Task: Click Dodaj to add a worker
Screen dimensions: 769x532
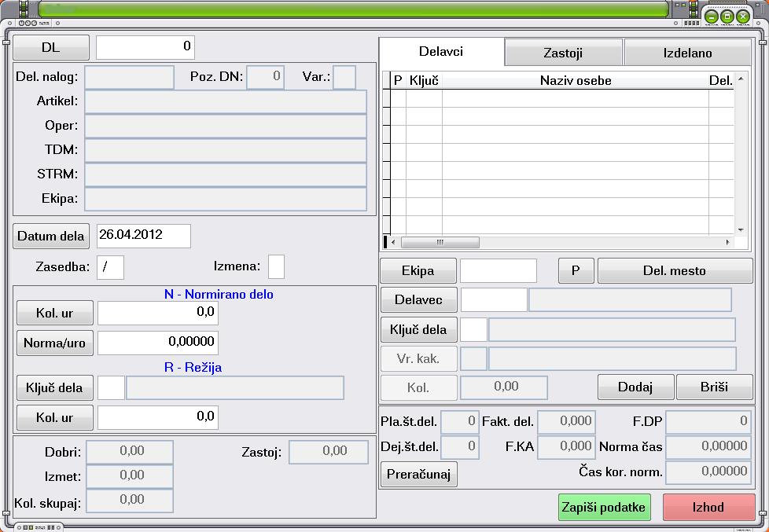Action: [635, 387]
